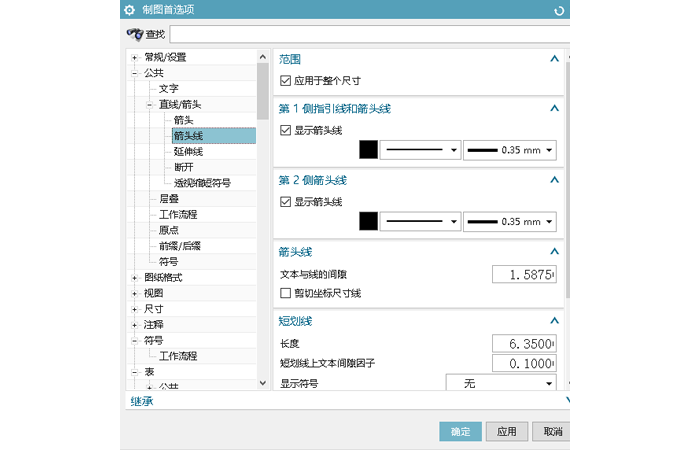690x450 pixels.
Task: Click the 应用 button
Action: 506,431
